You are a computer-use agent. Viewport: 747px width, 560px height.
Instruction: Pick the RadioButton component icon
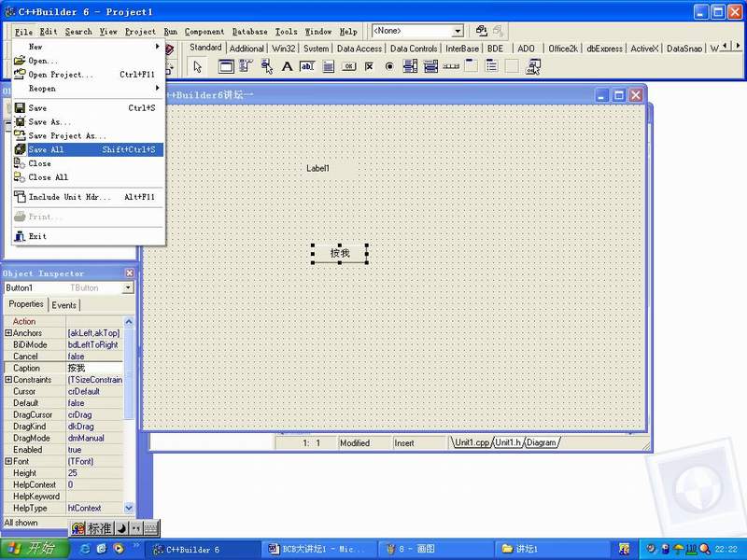coord(389,66)
